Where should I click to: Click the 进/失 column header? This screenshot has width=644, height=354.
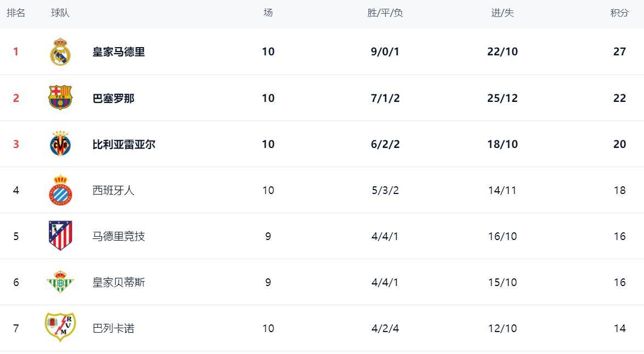pos(502,13)
